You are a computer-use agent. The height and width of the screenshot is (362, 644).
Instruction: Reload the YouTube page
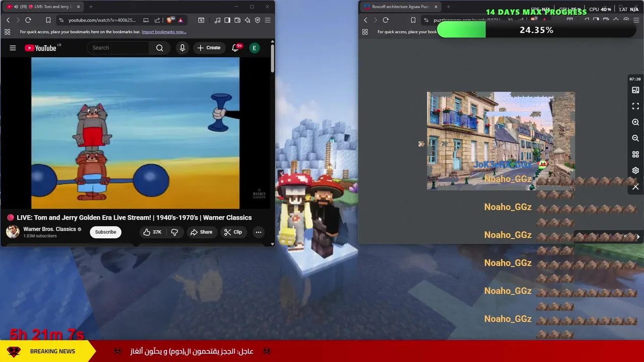pos(28,20)
